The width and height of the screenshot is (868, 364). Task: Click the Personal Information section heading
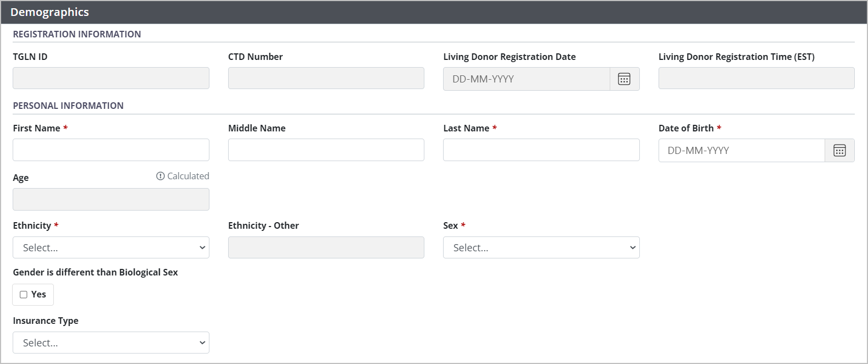(68, 106)
